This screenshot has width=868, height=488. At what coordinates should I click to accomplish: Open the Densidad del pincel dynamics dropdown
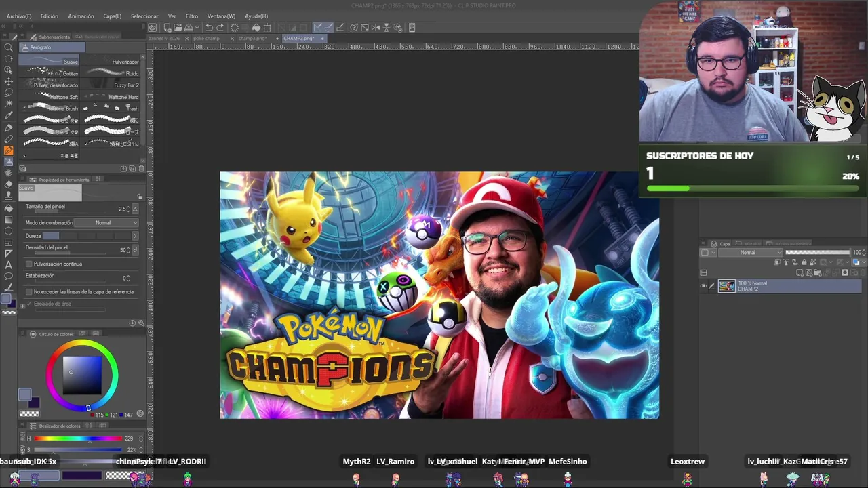[136, 250]
